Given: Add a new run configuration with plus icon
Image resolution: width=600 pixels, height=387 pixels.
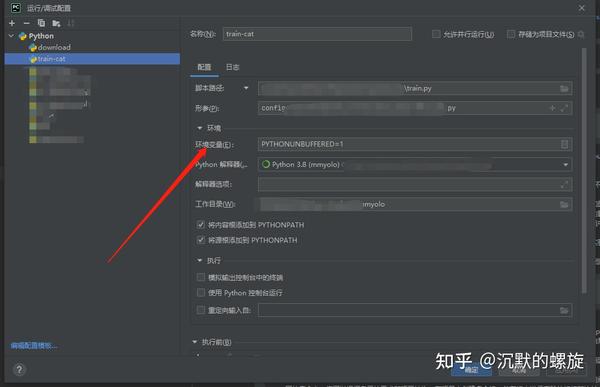Looking at the screenshot, I should coord(12,23).
